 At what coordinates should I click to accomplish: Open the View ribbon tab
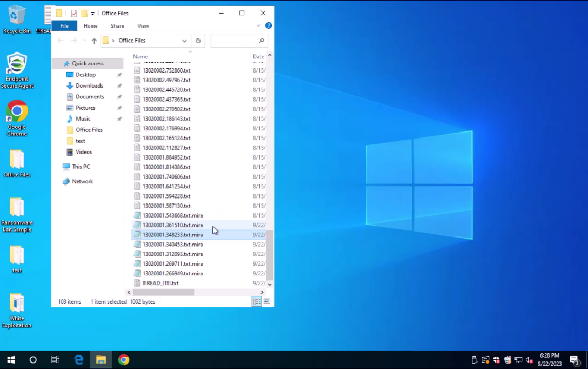click(x=143, y=25)
